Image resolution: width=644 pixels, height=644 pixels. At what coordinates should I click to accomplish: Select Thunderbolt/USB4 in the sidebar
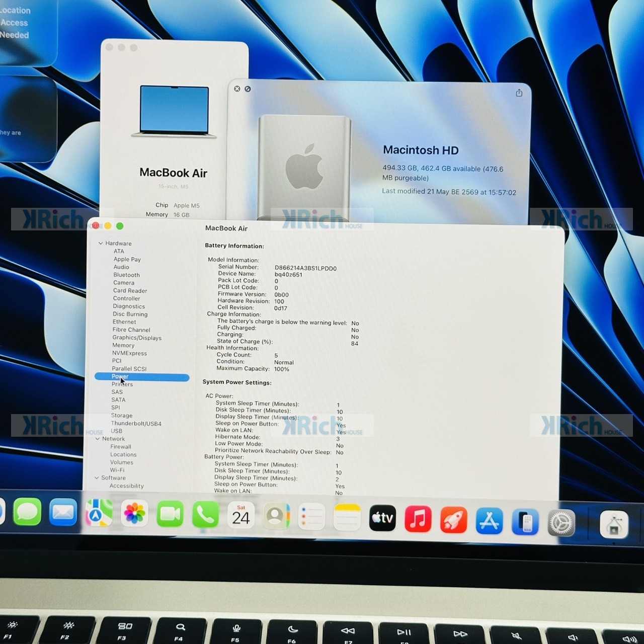tap(136, 424)
